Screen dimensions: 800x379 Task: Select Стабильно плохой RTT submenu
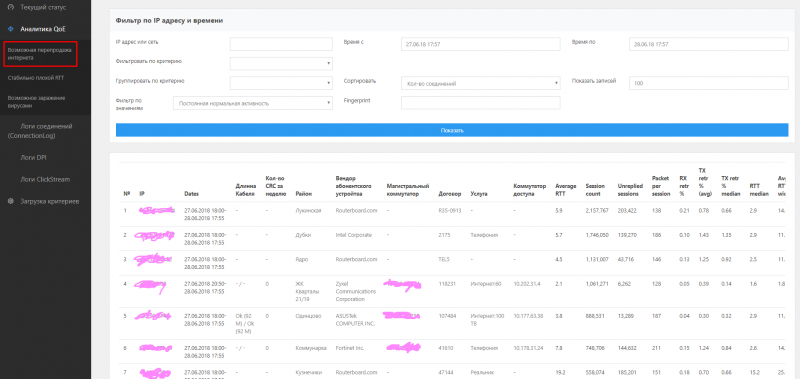[x=36, y=78]
